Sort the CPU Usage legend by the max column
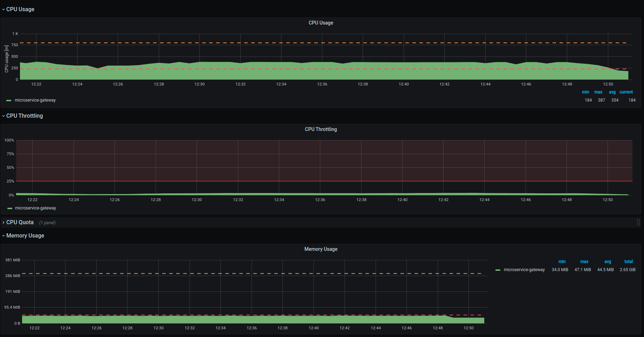The width and height of the screenshot is (644, 337). tap(598, 92)
